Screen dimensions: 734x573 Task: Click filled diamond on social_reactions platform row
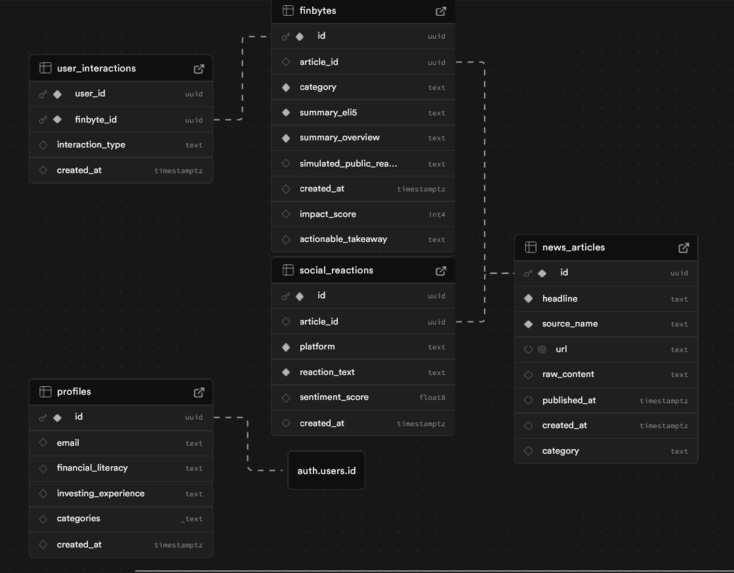(286, 347)
